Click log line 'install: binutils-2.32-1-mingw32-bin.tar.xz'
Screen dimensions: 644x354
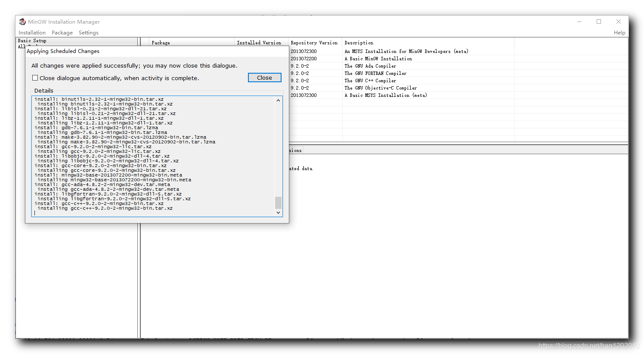pos(99,99)
